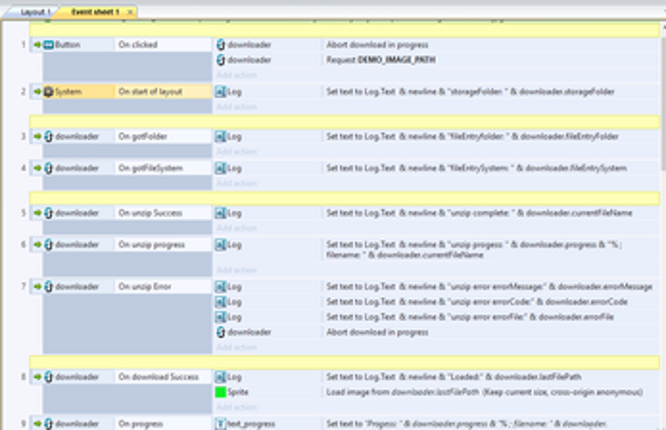Click downloader icon in On progress event
666x430 pixels.
coord(49,424)
